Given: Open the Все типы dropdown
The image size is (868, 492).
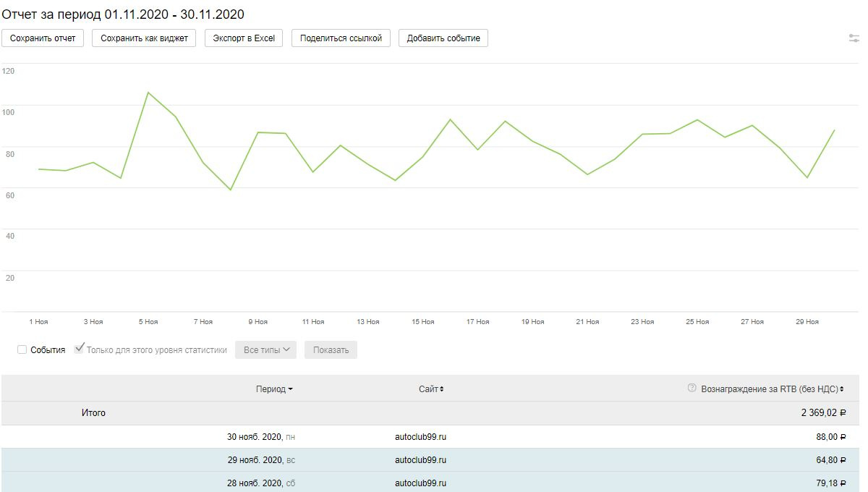Looking at the screenshot, I should [266, 350].
